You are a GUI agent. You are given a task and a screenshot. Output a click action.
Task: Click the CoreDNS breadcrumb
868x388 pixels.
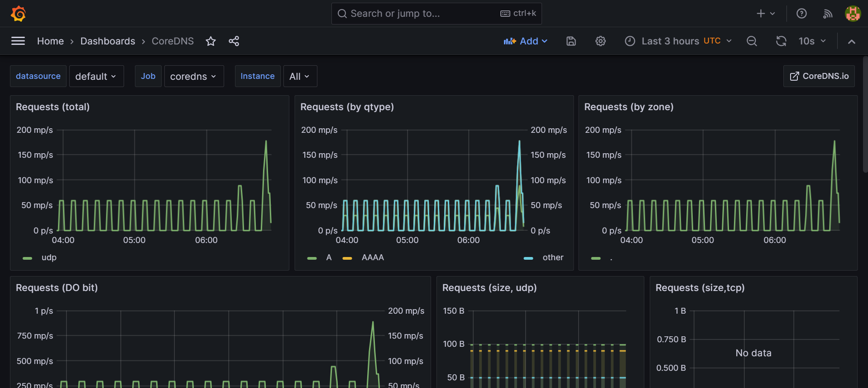click(x=173, y=41)
